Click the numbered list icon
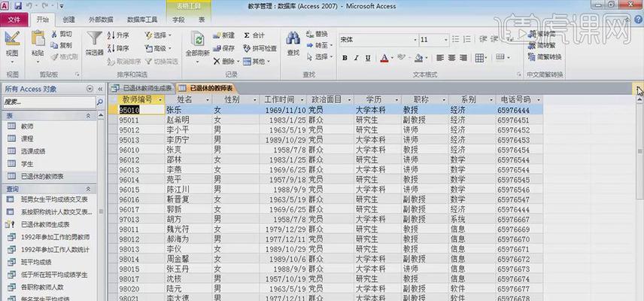This screenshot has width=644, height=301. tap(467, 39)
